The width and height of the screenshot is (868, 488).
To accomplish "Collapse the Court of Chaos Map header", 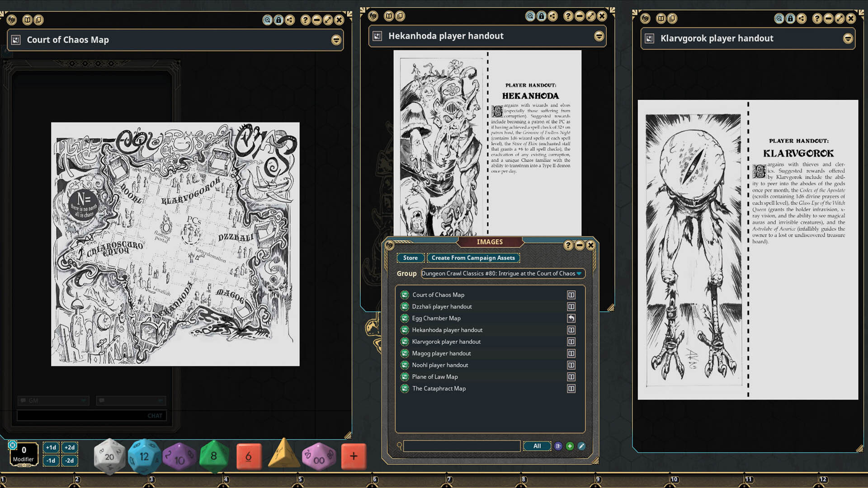I will 336,40.
